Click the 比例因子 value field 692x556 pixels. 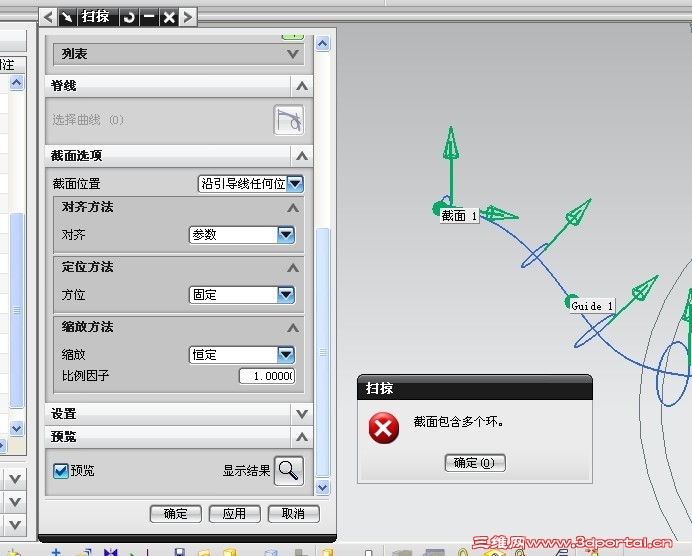point(267,376)
